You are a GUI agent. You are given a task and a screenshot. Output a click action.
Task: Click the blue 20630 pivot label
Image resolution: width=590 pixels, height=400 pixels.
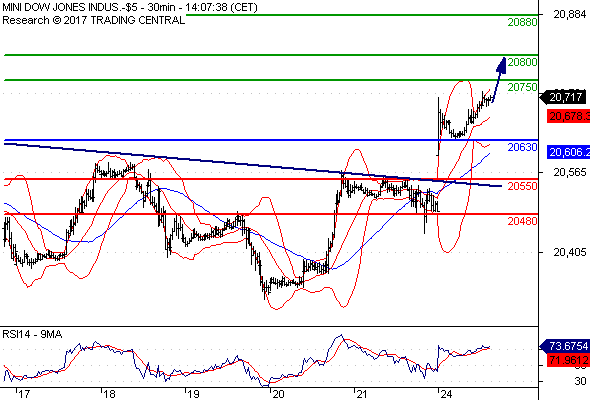pos(522,147)
